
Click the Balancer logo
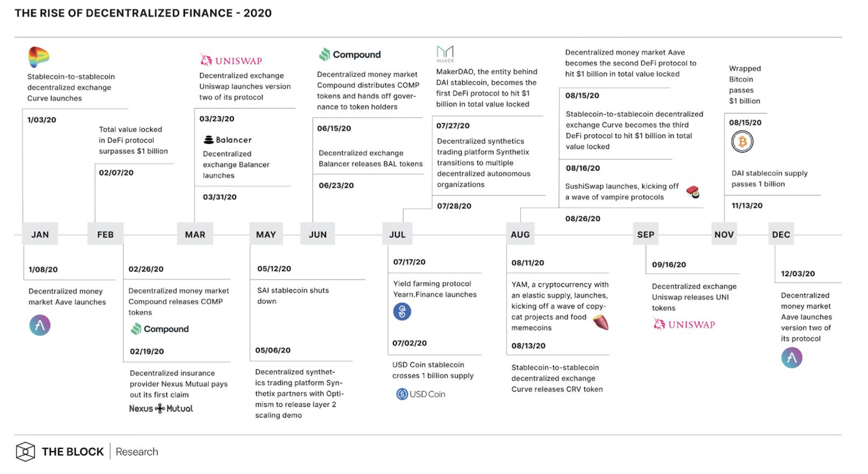228,140
